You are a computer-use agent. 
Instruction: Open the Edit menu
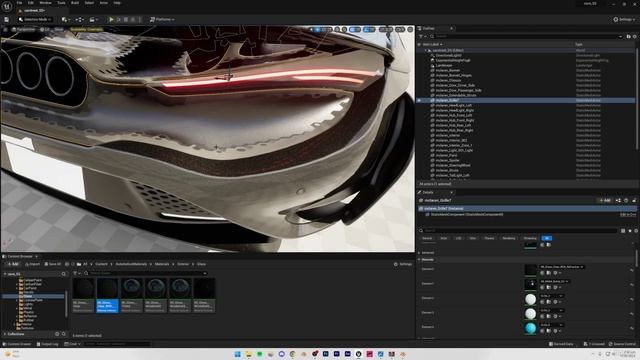(x=31, y=3)
